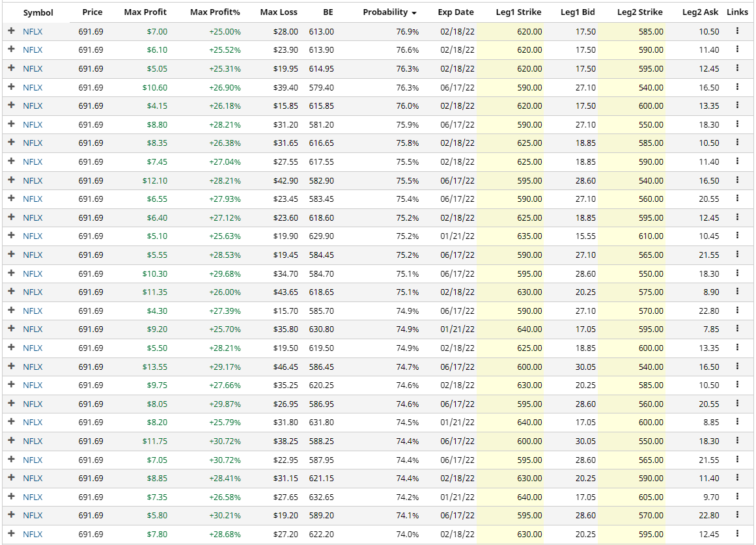Expand the row with breakeven 586.45
The width and height of the screenshot is (756, 545).
click(x=12, y=366)
